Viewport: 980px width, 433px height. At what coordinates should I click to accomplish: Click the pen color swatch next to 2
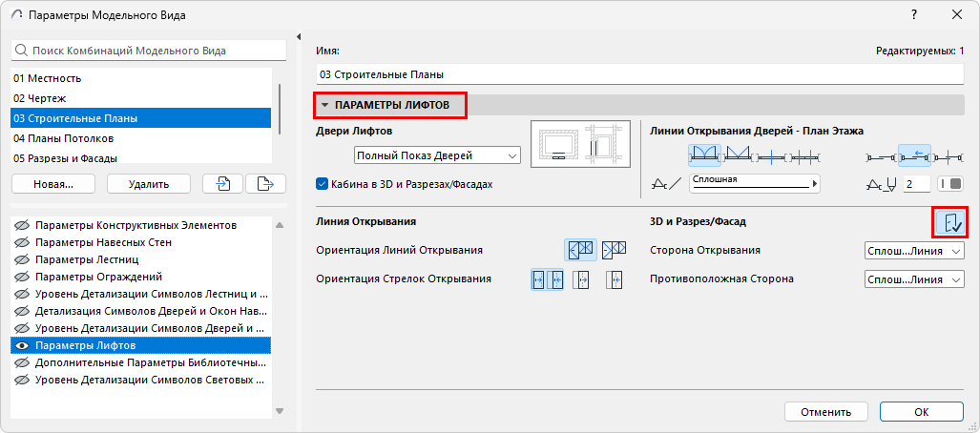pos(950,184)
